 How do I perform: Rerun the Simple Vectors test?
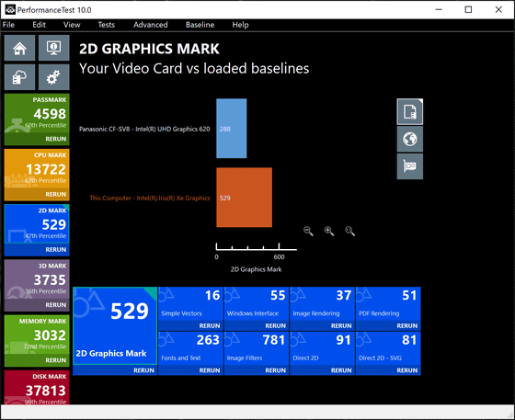tap(210, 326)
